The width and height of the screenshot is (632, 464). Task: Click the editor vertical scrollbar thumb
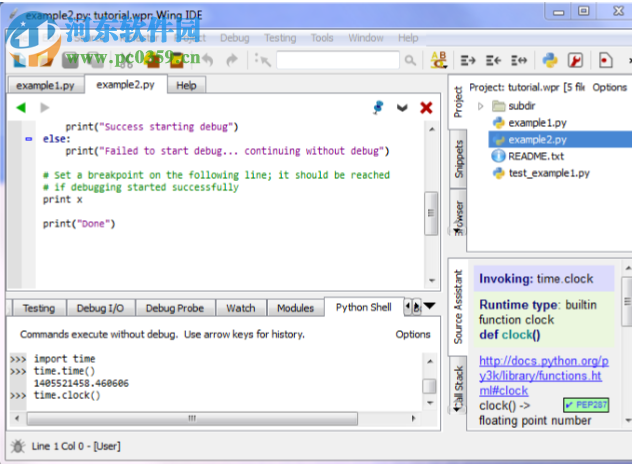[431, 213]
